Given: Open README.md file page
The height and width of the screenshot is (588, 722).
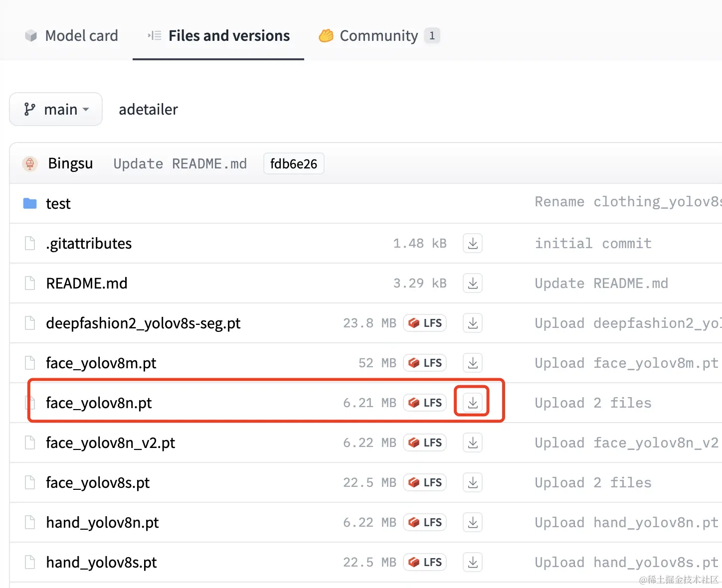Looking at the screenshot, I should coord(87,283).
